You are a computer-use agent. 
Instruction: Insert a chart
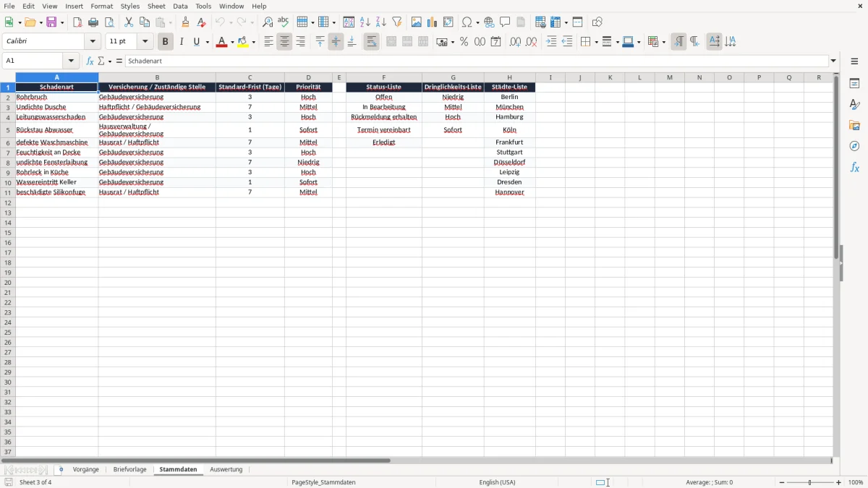coord(433,22)
